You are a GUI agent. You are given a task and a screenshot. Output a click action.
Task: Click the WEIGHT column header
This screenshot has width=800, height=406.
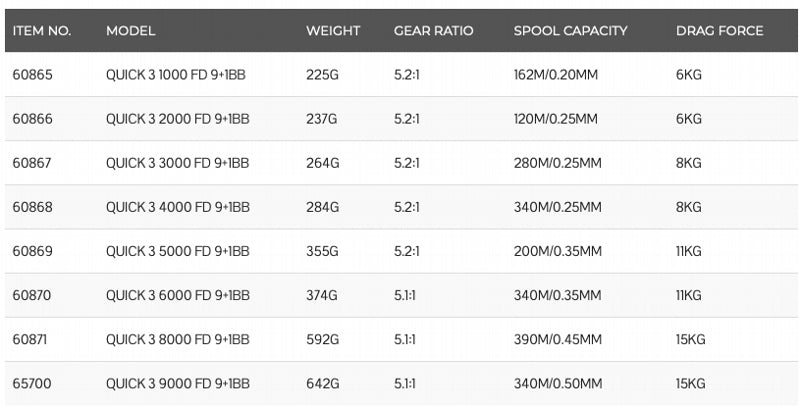pyautogui.click(x=333, y=31)
